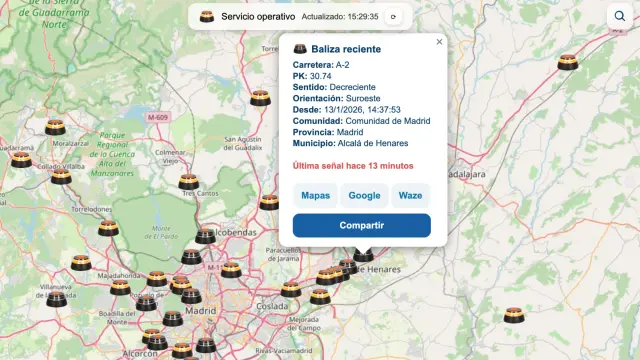Select 'Última señal hace 13 minutos' text
640x360 pixels.
353,166
